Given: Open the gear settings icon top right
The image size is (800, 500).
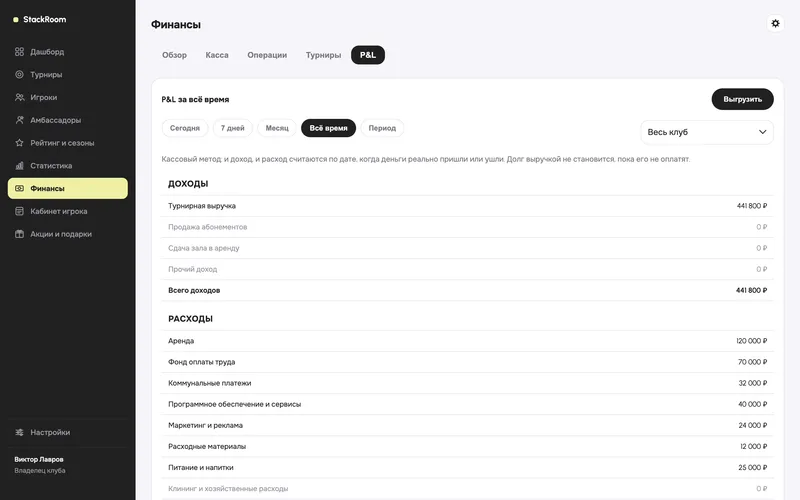Looking at the screenshot, I should [x=775, y=23].
